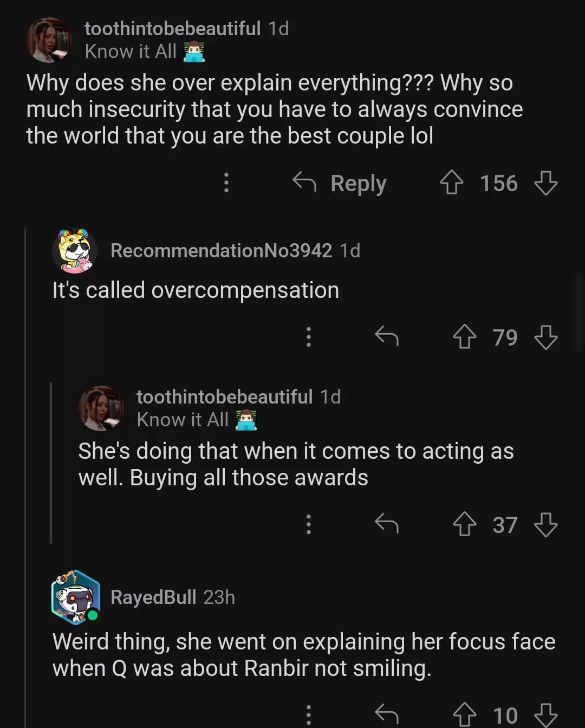Open the RecommendationNo3942 username profile
Image resolution: width=585 pixels, height=728 pixels.
221,250
